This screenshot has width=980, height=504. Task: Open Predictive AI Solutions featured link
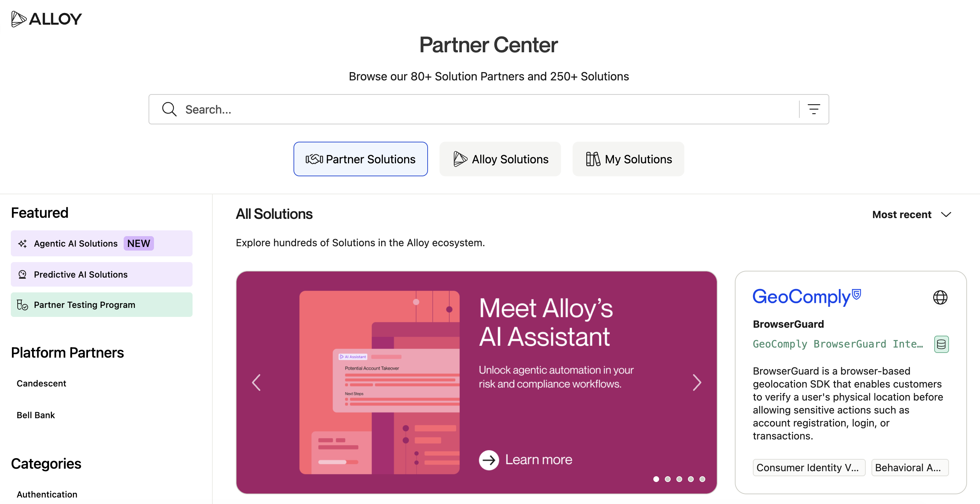(102, 274)
